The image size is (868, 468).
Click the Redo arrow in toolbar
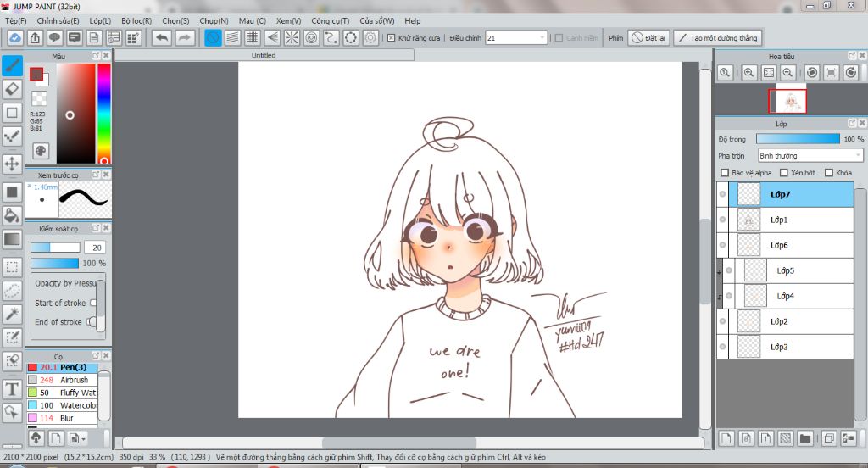pos(184,37)
